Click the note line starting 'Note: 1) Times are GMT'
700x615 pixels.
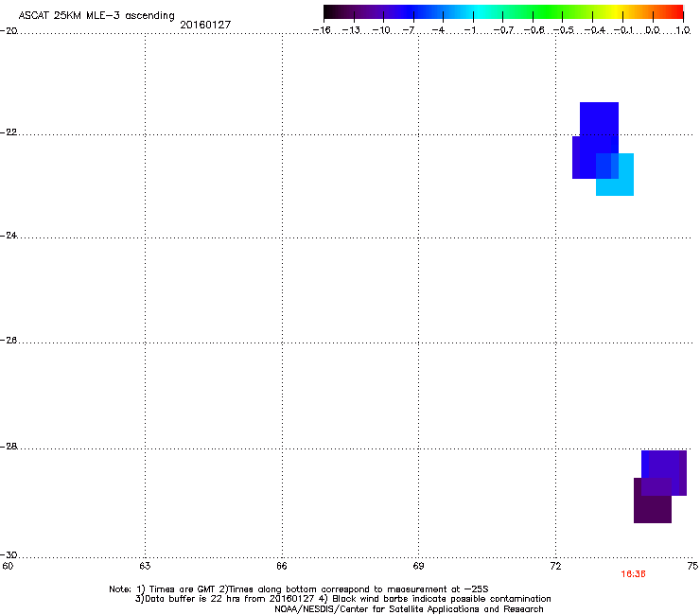click(299, 589)
